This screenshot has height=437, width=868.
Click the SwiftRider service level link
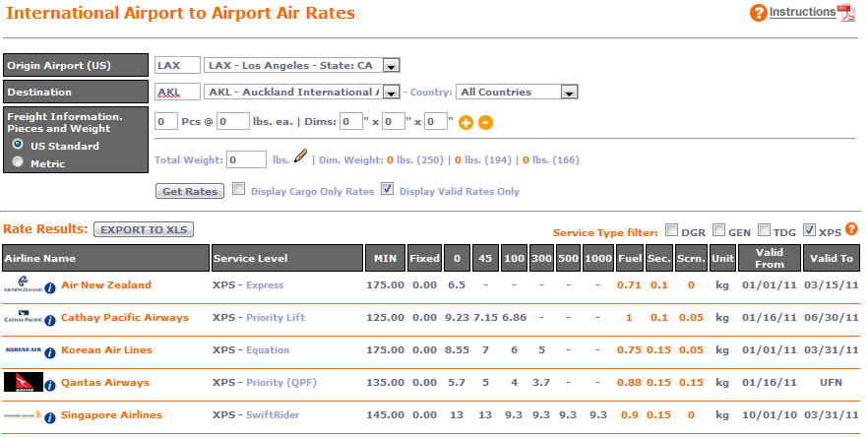(x=273, y=414)
